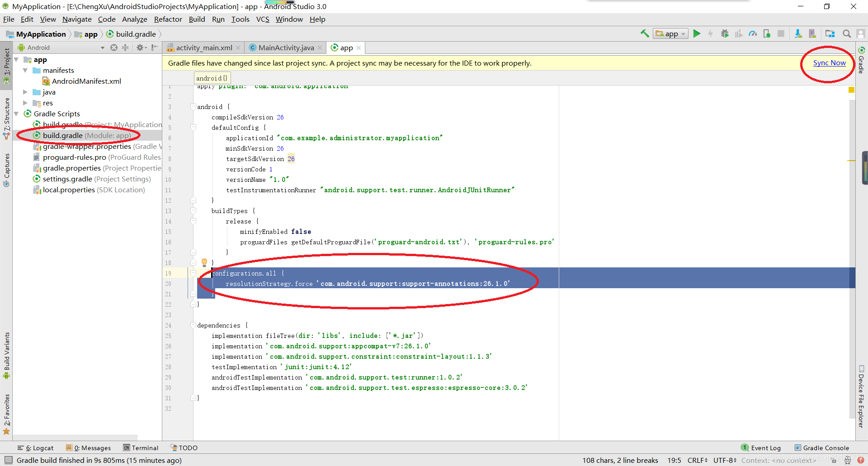Open the Captures side tab
Viewport: 868px width, 466px height.
pyautogui.click(x=6, y=170)
